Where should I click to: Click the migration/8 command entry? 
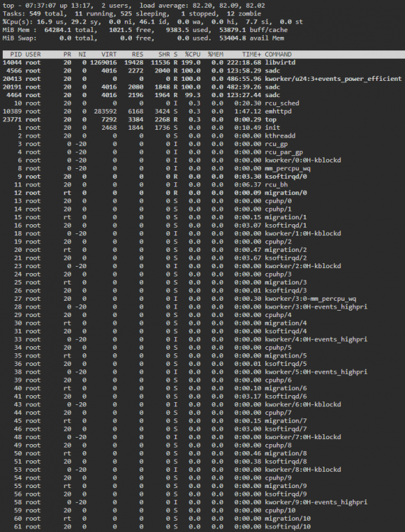coord(286,453)
